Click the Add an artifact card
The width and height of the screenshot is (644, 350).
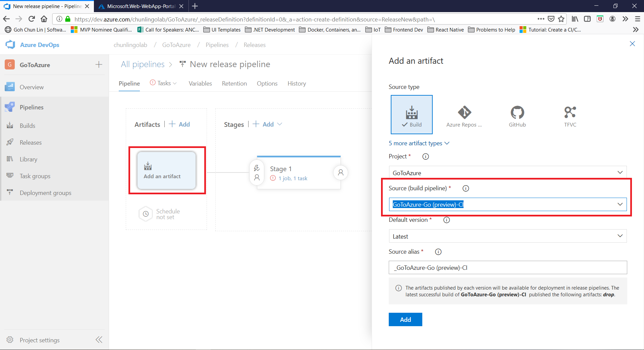point(166,170)
